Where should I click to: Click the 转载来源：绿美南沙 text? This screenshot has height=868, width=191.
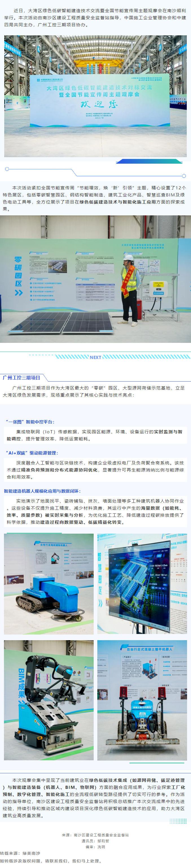(20, 853)
